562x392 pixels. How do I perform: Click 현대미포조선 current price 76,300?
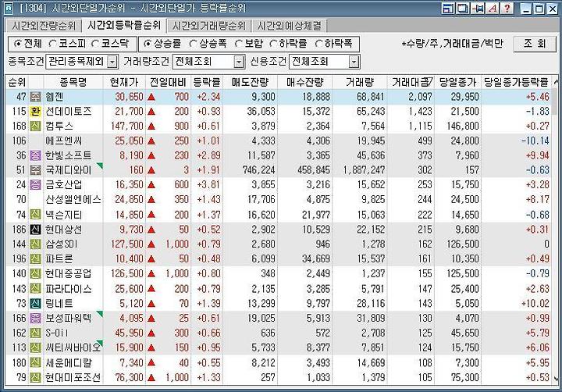(129, 377)
